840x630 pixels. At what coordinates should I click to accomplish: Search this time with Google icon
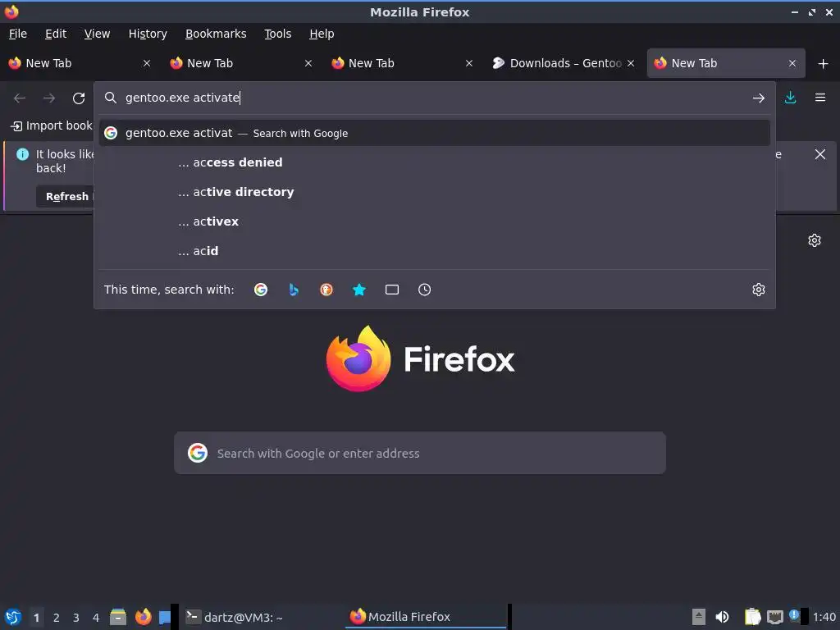tap(261, 290)
